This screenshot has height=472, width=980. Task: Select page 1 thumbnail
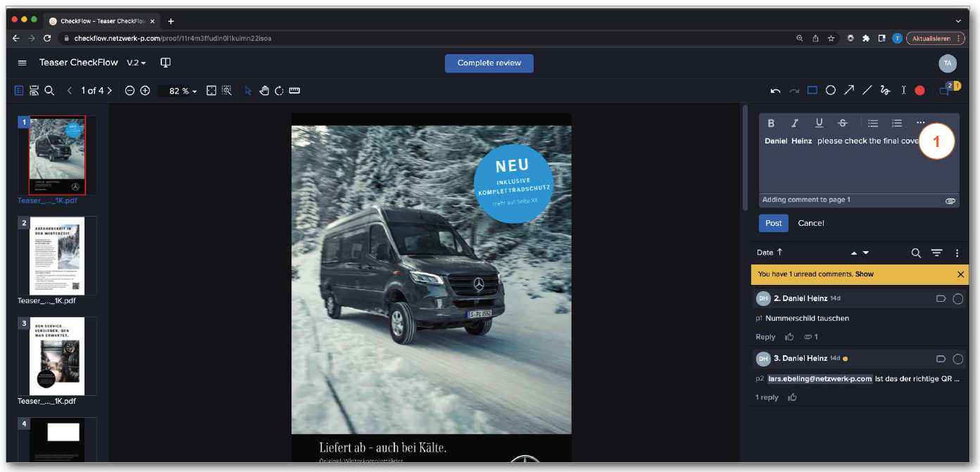(57, 155)
